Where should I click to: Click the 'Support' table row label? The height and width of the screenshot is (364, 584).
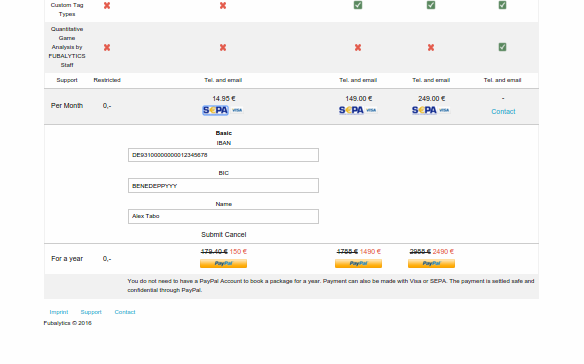pyautogui.click(x=67, y=80)
